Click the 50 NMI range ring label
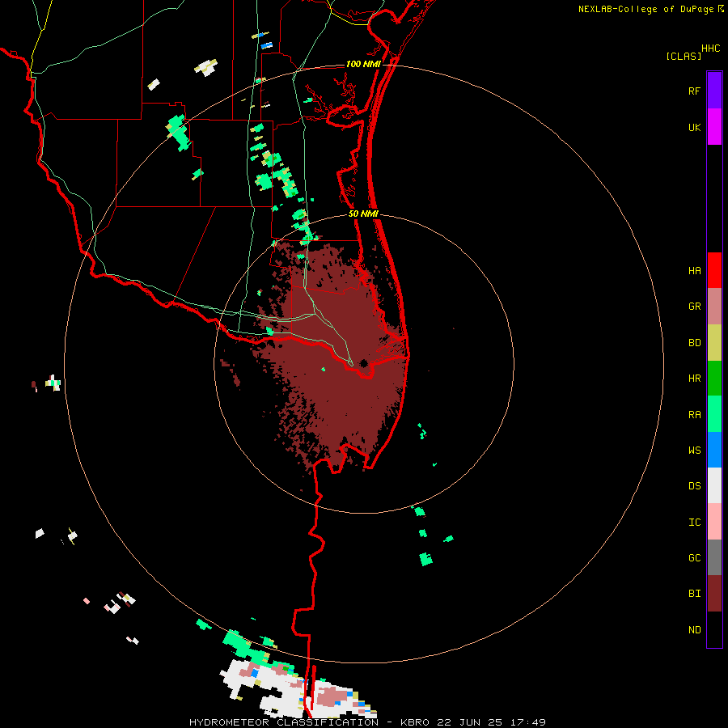Image resolution: width=728 pixels, height=728 pixels. coord(363,214)
